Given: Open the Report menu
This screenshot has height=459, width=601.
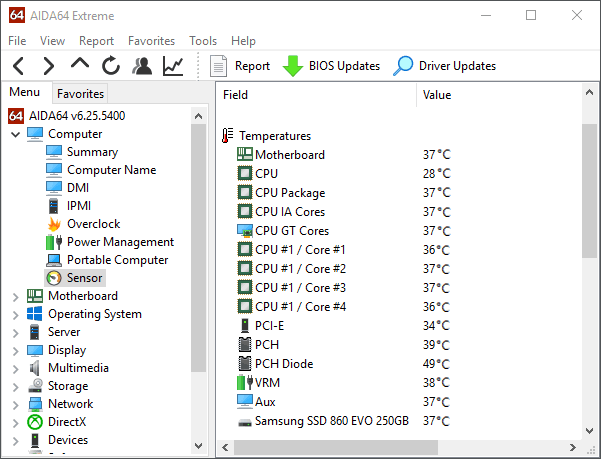Looking at the screenshot, I should [x=96, y=41].
